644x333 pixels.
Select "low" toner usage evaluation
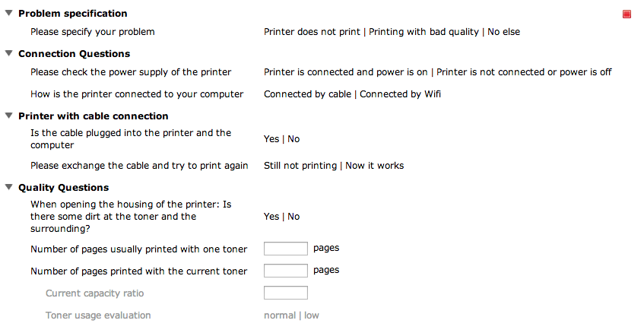click(312, 316)
